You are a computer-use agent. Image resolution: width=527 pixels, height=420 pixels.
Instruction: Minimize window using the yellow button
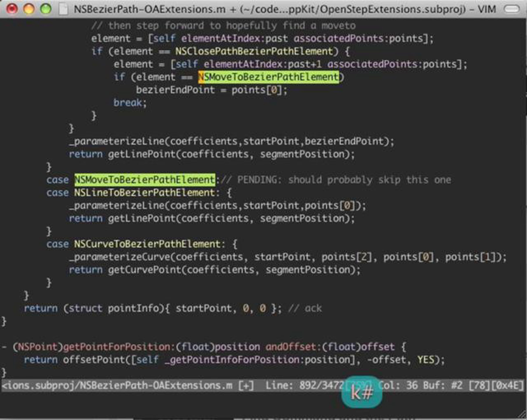[29, 9]
